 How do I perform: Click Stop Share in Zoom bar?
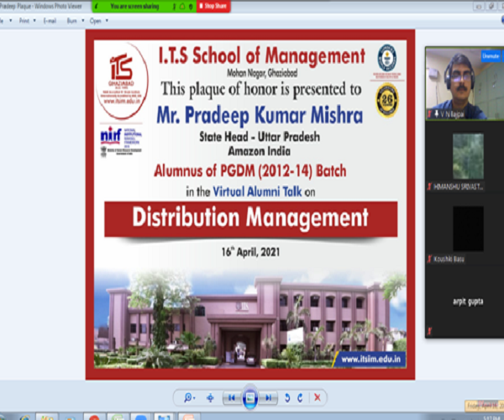[x=213, y=6]
